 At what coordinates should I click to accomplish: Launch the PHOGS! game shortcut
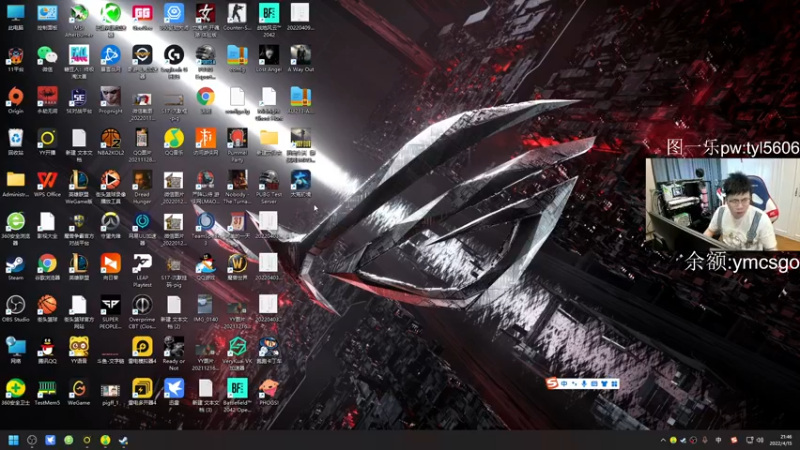pyautogui.click(x=268, y=393)
